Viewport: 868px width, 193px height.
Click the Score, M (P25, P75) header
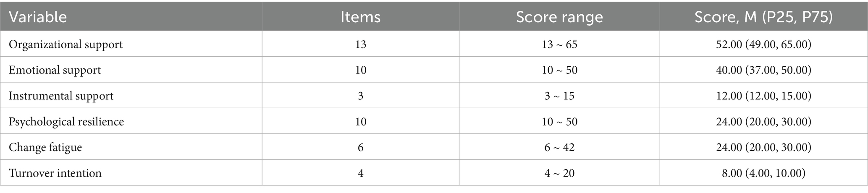pos(763,17)
